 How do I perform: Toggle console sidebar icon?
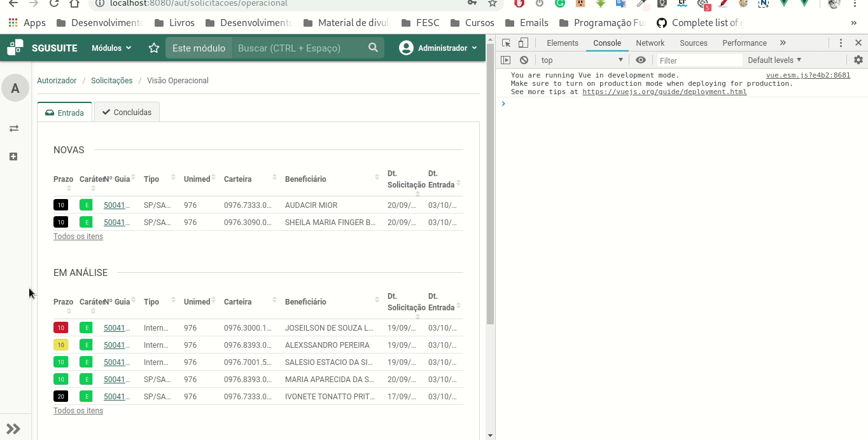click(x=506, y=60)
